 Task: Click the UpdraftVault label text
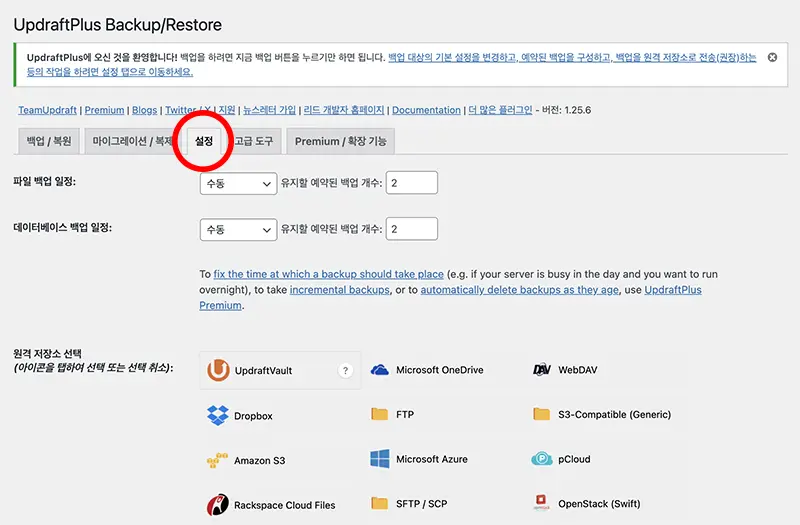pos(263,371)
